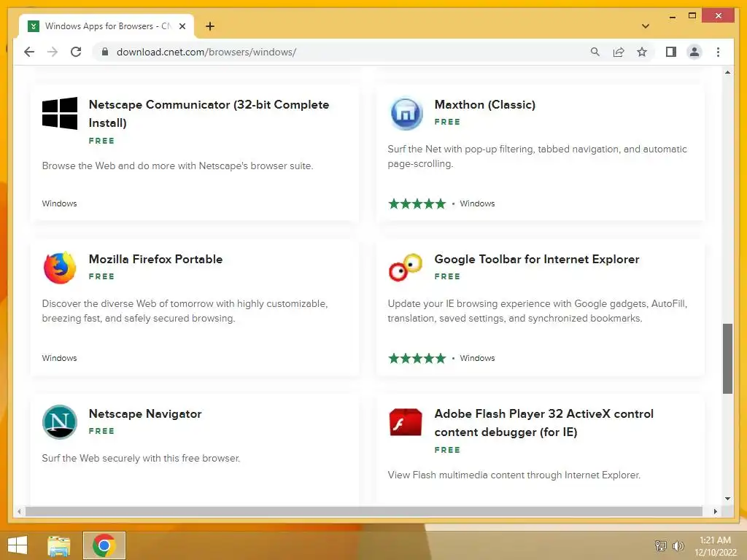Click the horizontal scrollbar right arrow
This screenshot has width=747, height=560.
point(716,511)
